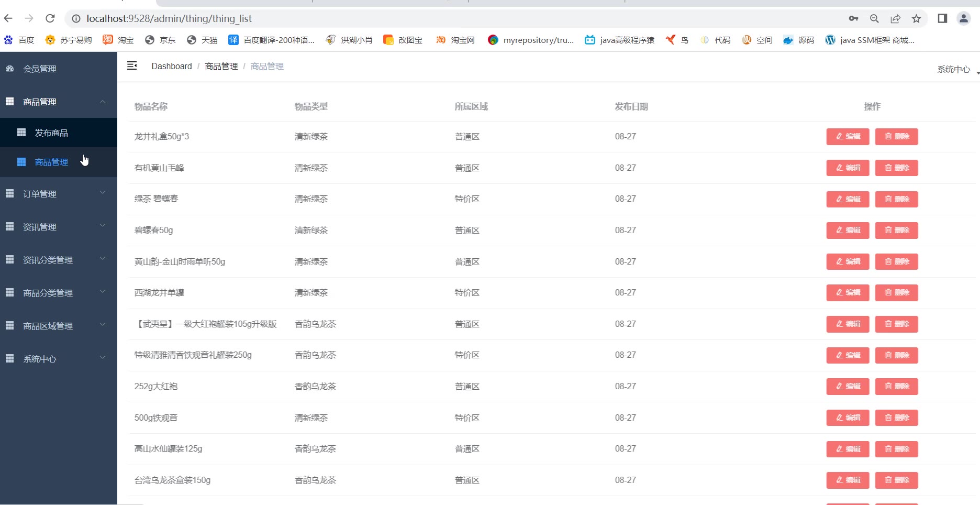The image size is (980, 505).
Task: Click 清新绿茶 type in 有机黄山毛峰 row
Action: [x=311, y=168]
